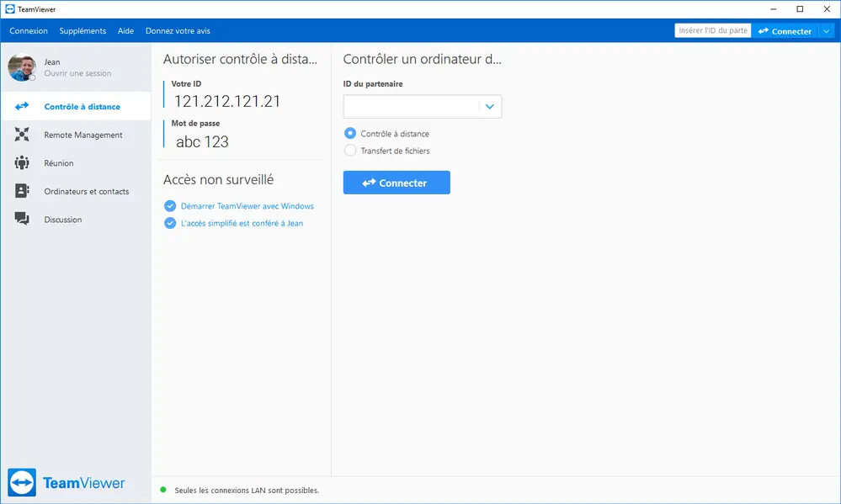Screen dimensions: 841x504
Task: Click the Insérer l'ID du partenaire top field
Action: [x=713, y=30]
